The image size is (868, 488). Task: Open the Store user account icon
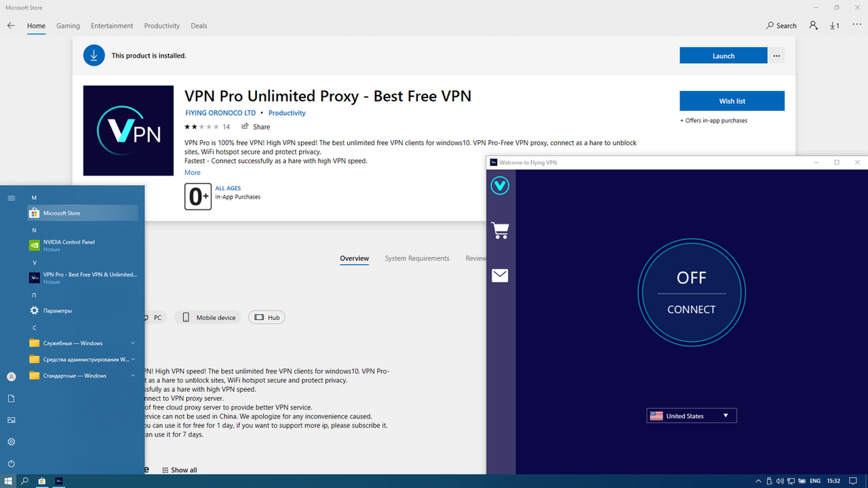click(x=813, y=26)
